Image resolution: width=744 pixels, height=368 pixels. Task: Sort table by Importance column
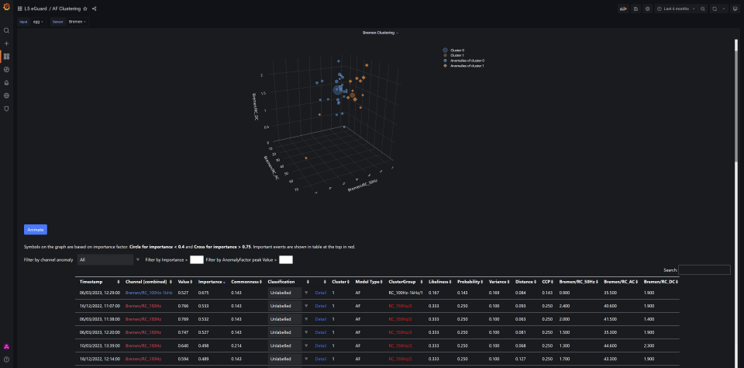coord(212,282)
